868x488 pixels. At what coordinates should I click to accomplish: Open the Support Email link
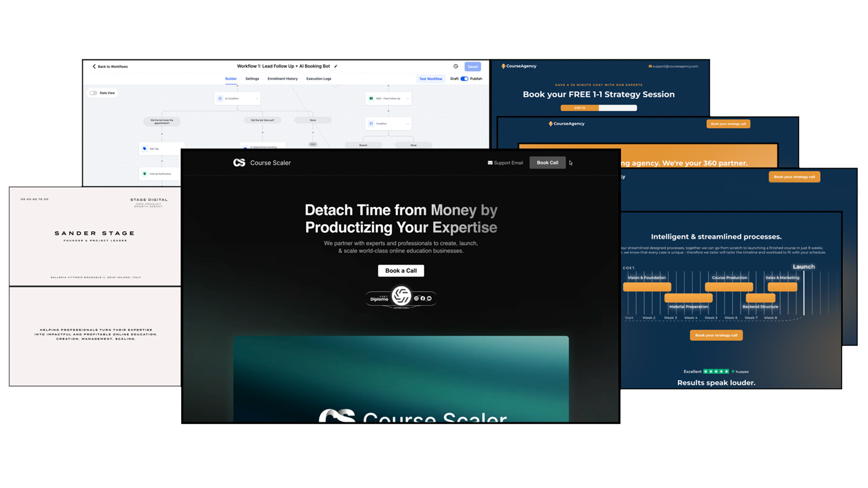[x=505, y=163]
